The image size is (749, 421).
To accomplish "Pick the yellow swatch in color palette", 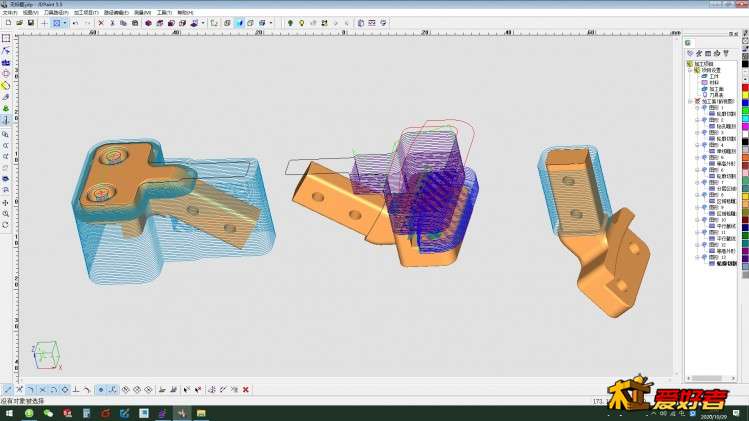I will point(745,96).
